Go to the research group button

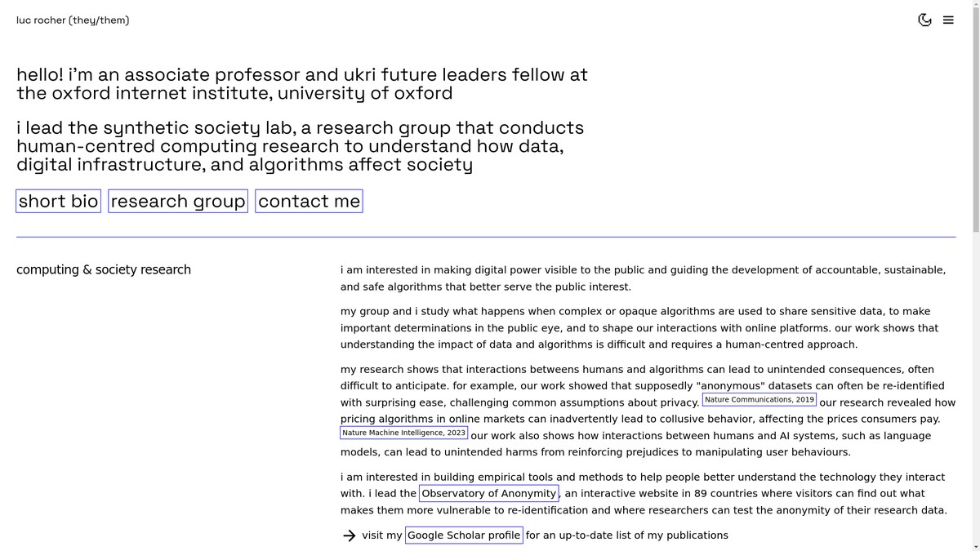coord(178,201)
